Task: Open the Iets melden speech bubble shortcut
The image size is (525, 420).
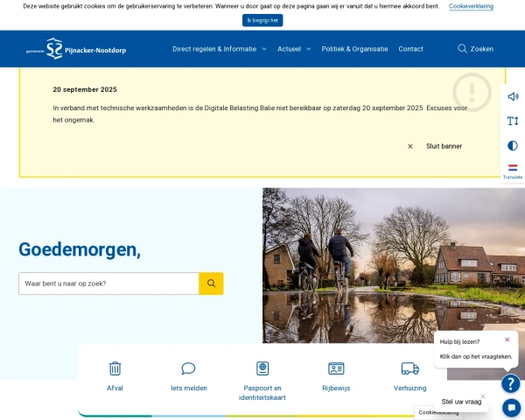Action: tap(188, 376)
